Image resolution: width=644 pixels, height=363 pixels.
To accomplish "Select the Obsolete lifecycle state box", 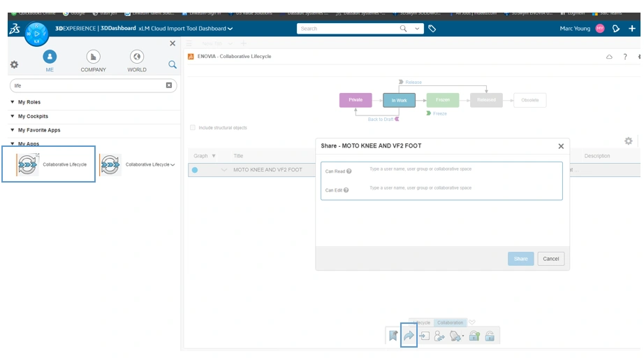I will tap(530, 100).
